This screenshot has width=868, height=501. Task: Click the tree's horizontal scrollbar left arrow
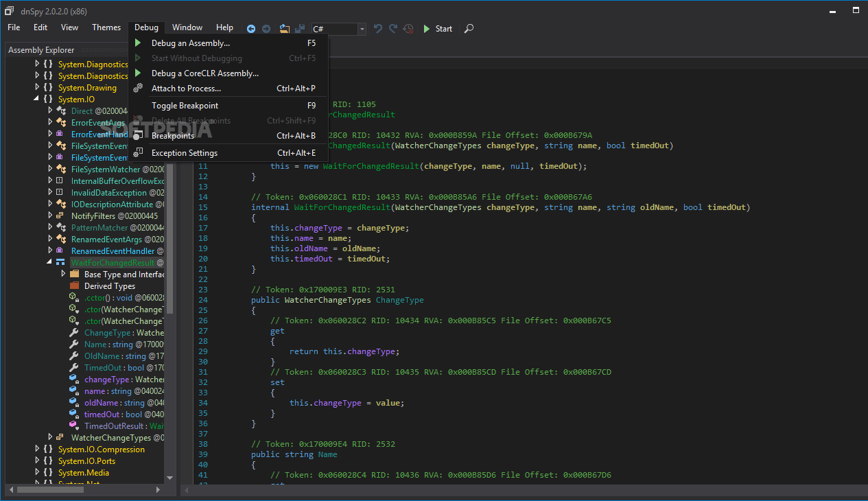click(11, 489)
